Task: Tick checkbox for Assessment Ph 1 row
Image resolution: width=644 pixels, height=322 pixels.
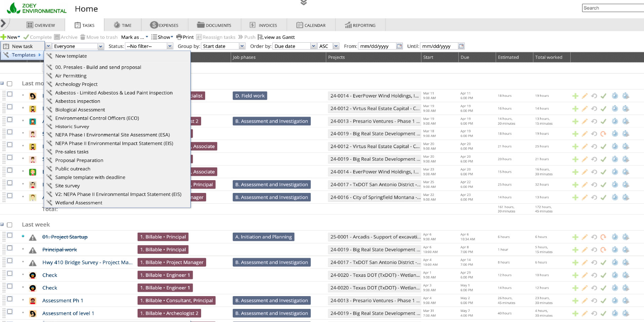Action: 10,299
